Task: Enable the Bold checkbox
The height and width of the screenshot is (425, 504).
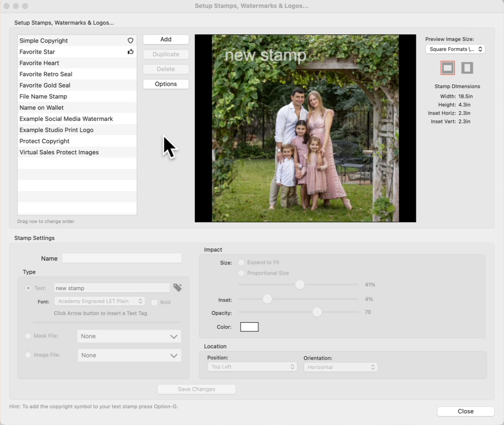Action: pos(154,302)
